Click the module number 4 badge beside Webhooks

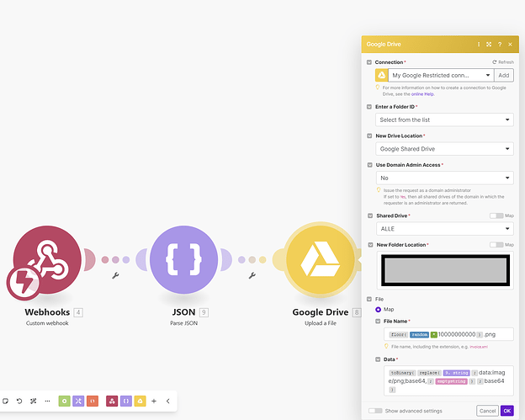(x=78, y=312)
